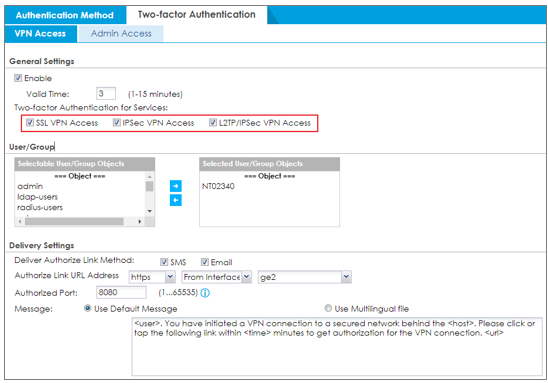Select admin in selectable objects list

click(x=30, y=186)
